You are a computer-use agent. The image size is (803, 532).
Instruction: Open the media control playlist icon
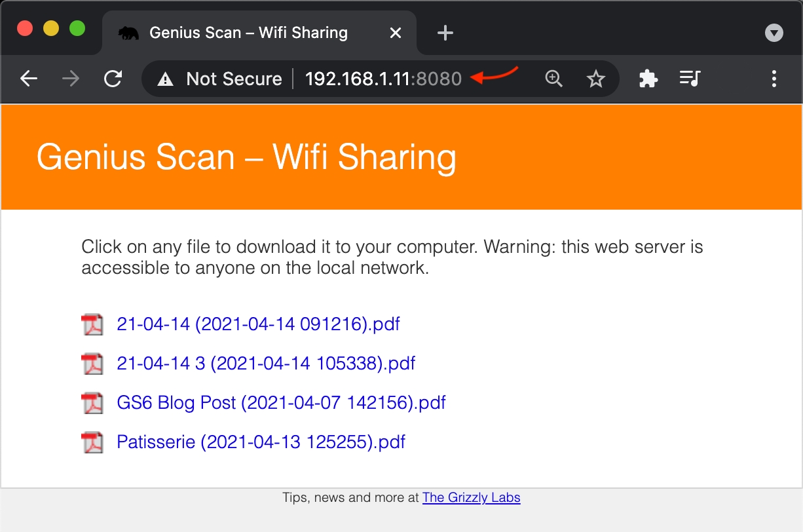coord(690,79)
